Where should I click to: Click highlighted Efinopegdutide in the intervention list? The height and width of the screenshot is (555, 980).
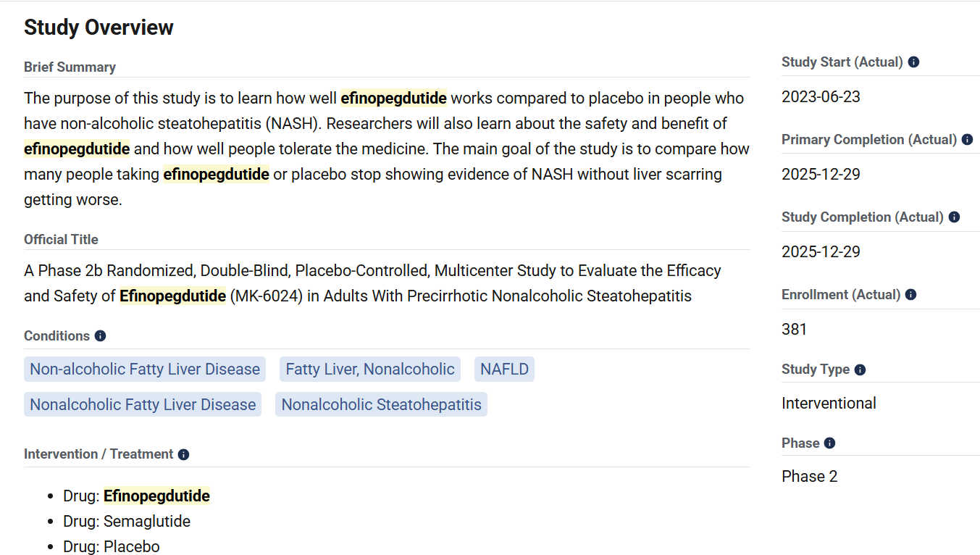point(156,496)
